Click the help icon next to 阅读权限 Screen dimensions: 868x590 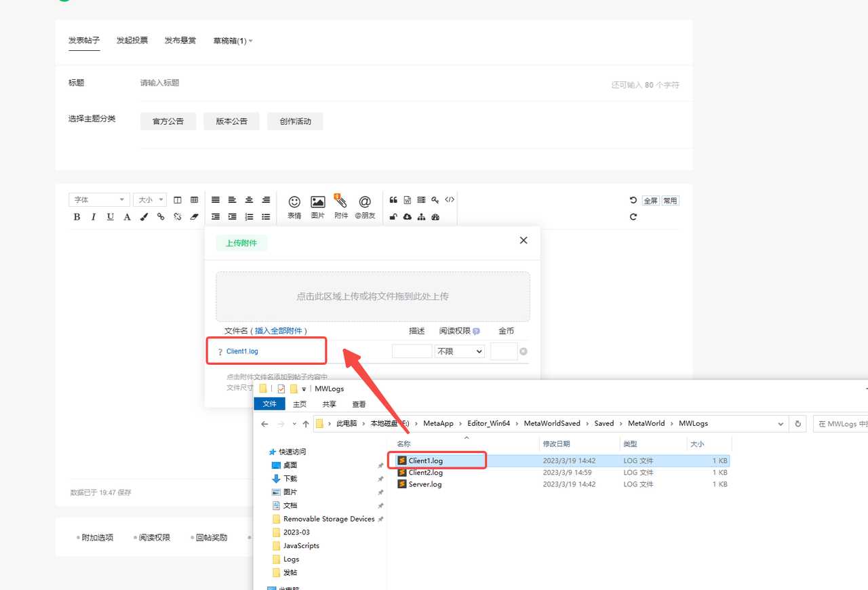[x=476, y=331]
